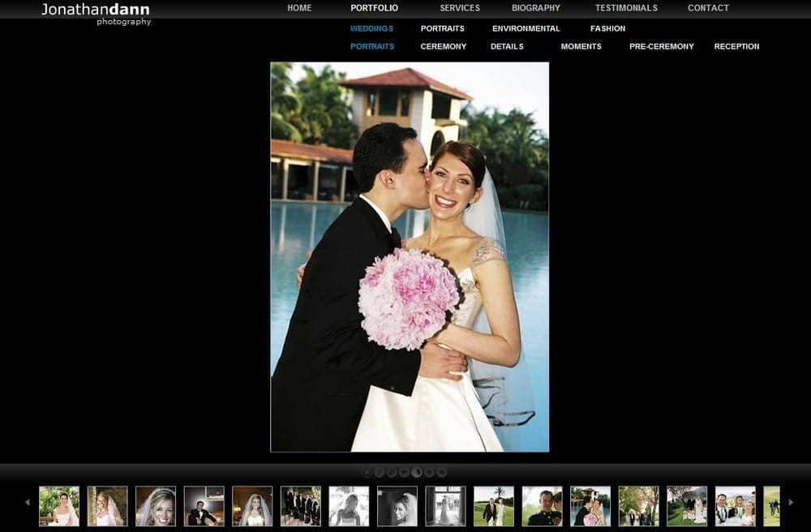The image size is (811, 532).
Task: Expand the Weddings category submenu
Action: [371, 28]
